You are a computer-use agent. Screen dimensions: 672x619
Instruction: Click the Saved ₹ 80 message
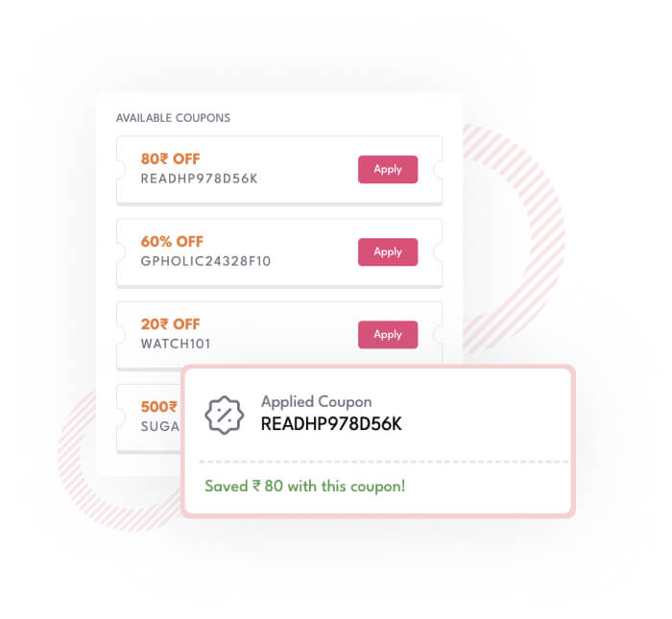pyautogui.click(x=304, y=487)
